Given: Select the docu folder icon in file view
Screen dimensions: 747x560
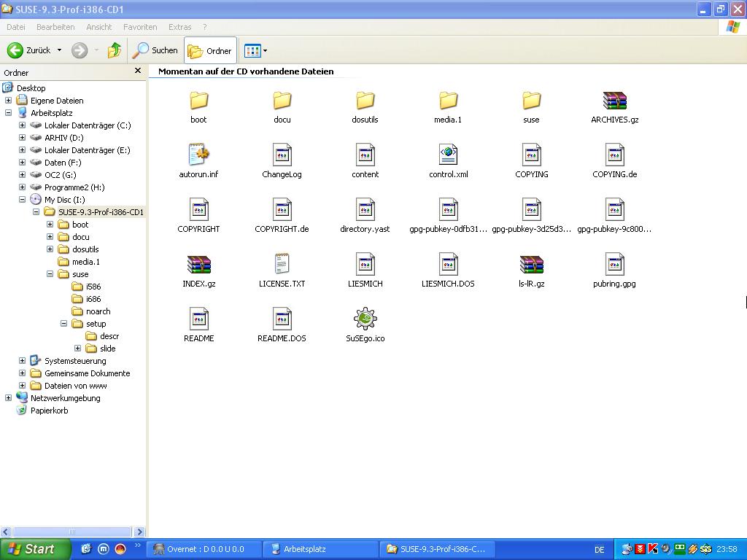Looking at the screenshot, I should point(282,101).
